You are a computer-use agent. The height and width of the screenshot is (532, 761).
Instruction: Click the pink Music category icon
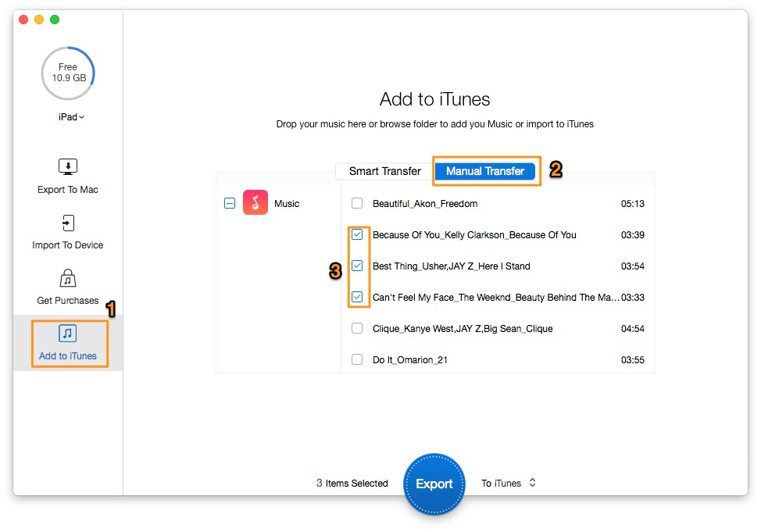point(255,202)
